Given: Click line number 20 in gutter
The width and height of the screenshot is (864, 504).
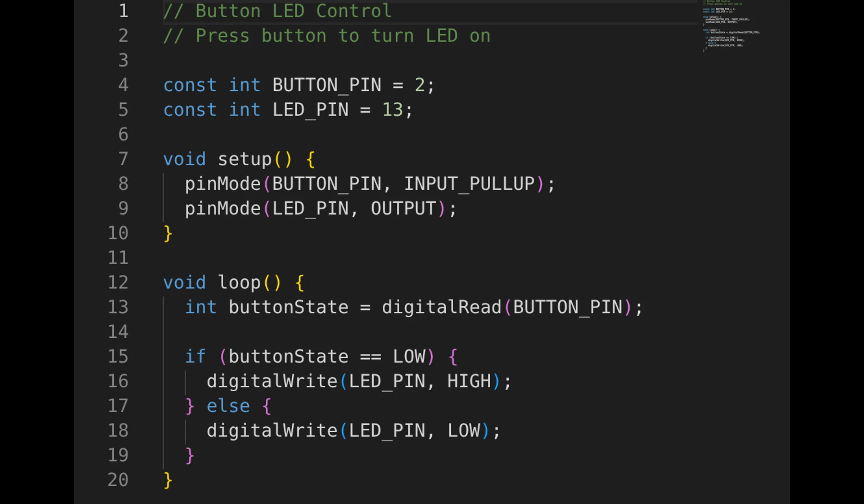Looking at the screenshot, I should [x=118, y=480].
